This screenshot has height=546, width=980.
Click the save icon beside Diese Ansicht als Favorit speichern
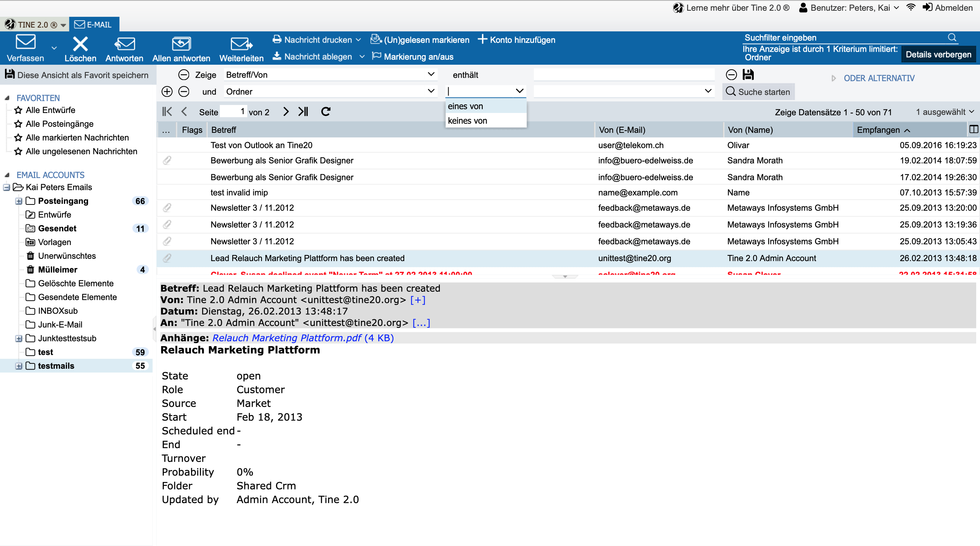pyautogui.click(x=10, y=74)
